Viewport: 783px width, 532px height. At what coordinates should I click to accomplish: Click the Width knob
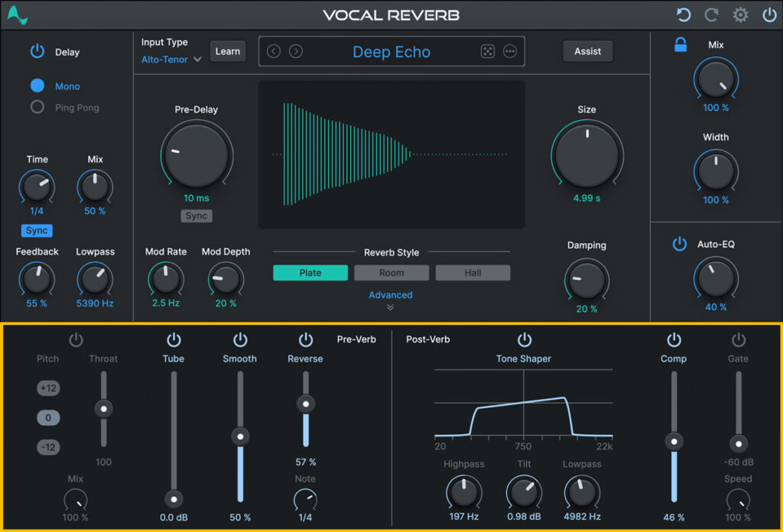click(x=716, y=171)
